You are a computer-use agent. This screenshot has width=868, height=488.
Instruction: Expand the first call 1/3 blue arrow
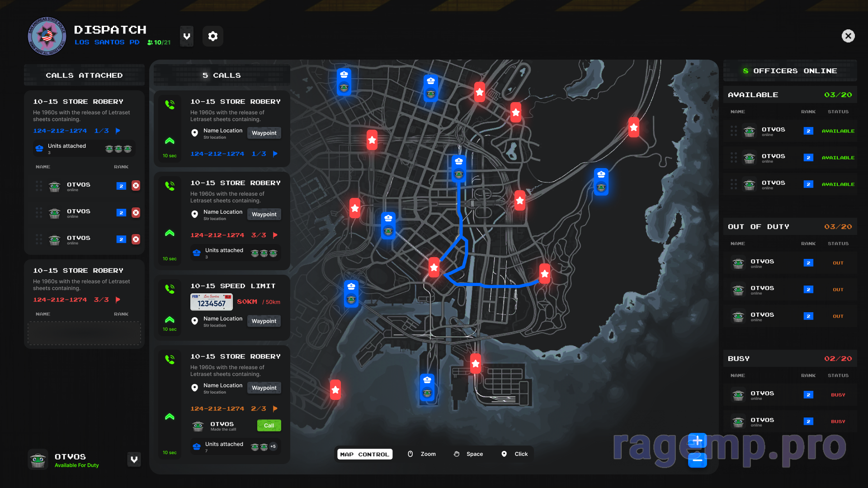pyautogui.click(x=275, y=154)
